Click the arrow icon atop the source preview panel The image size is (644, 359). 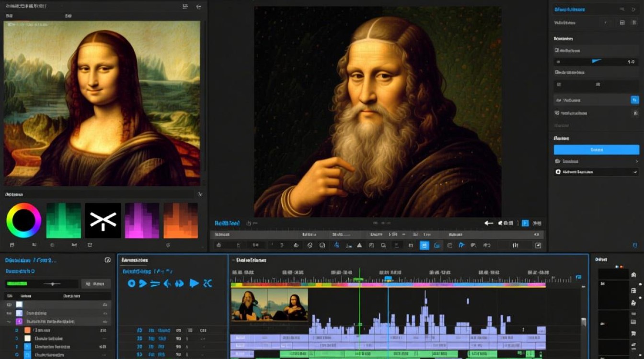(199, 7)
